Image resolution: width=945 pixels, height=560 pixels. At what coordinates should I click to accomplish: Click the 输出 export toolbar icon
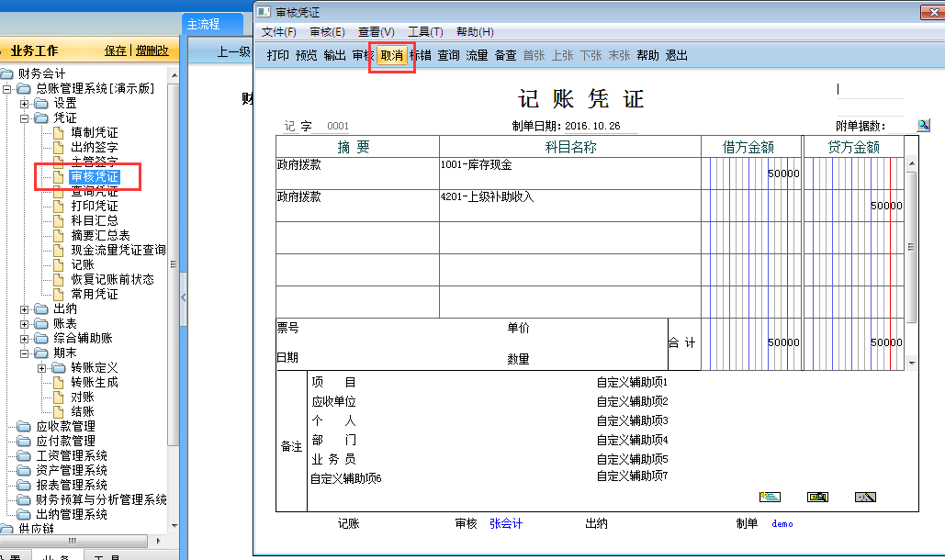(x=333, y=54)
